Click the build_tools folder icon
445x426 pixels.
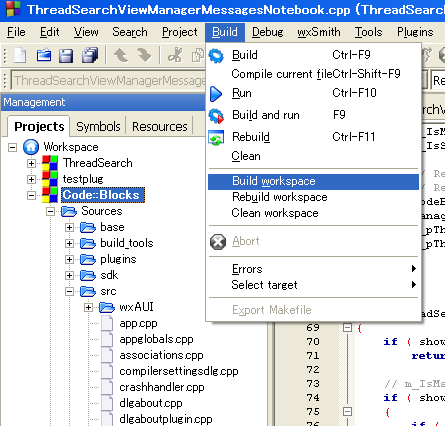pos(88,243)
